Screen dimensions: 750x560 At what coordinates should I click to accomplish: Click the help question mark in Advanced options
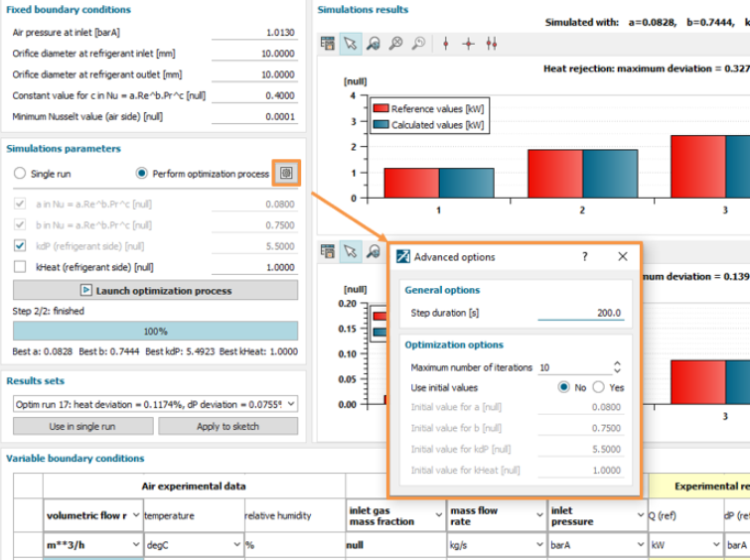[x=584, y=256]
